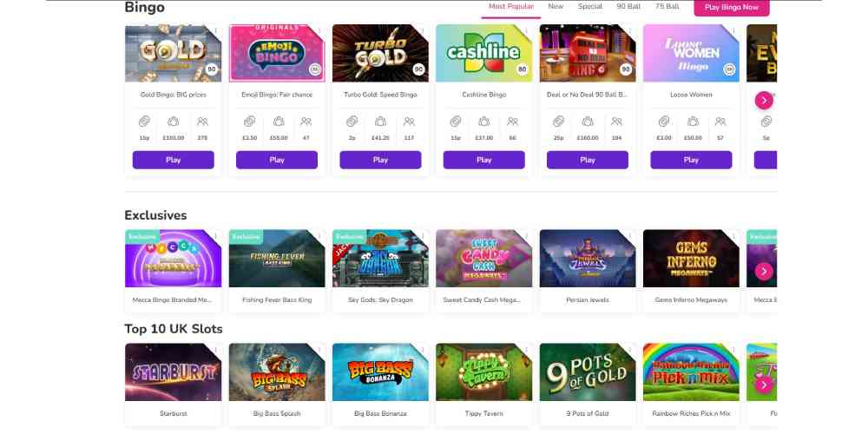Switch to the New bingo tab
This screenshot has width=868, height=434.
pos(556,7)
